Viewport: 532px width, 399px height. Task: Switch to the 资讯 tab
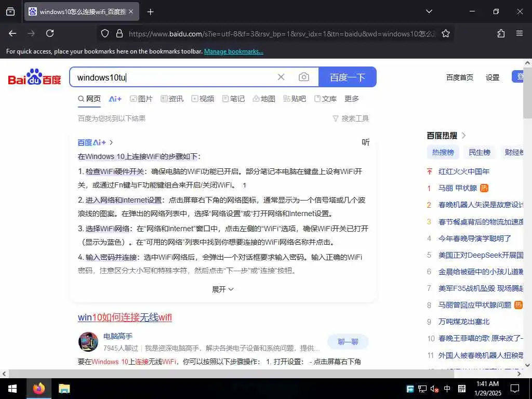tap(172, 99)
